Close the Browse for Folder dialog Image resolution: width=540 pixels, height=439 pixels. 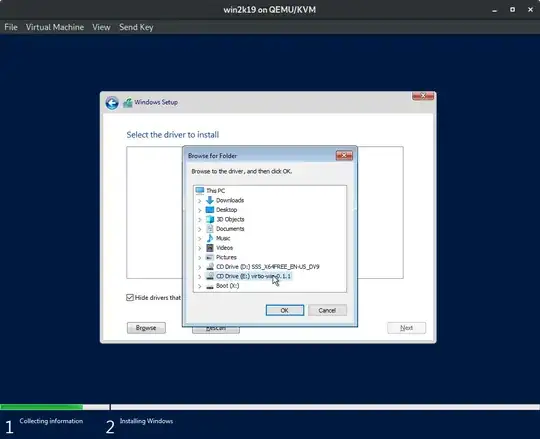click(x=344, y=156)
